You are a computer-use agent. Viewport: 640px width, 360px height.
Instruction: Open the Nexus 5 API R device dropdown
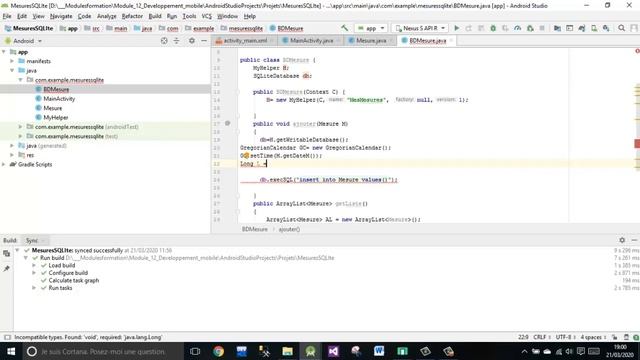[420, 28]
